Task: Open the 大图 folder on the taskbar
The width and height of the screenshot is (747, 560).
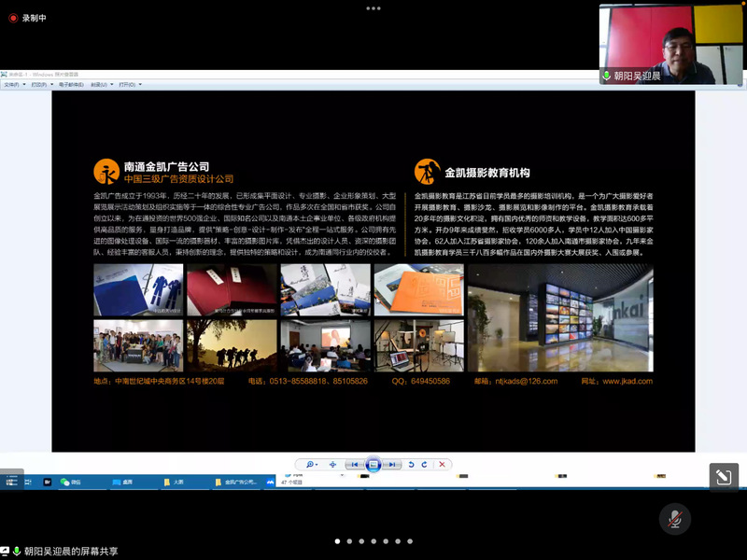Action: pos(184,482)
